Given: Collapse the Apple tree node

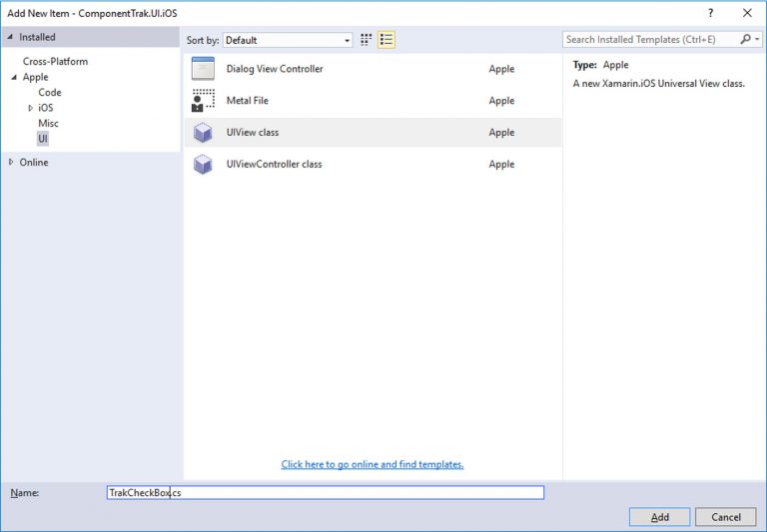Looking at the screenshot, I should point(14,77).
